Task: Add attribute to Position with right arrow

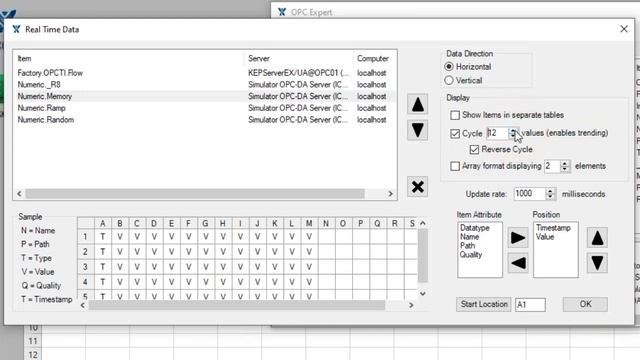Action: [518, 238]
